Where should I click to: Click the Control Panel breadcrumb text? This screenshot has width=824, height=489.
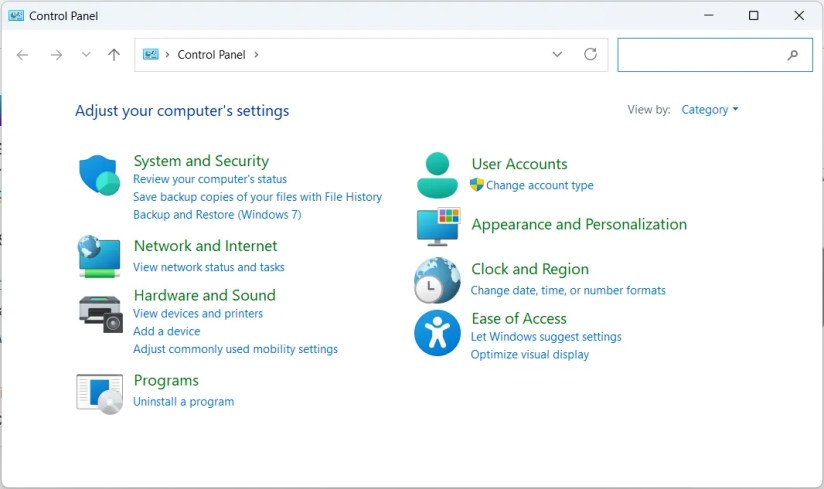click(x=211, y=55)
